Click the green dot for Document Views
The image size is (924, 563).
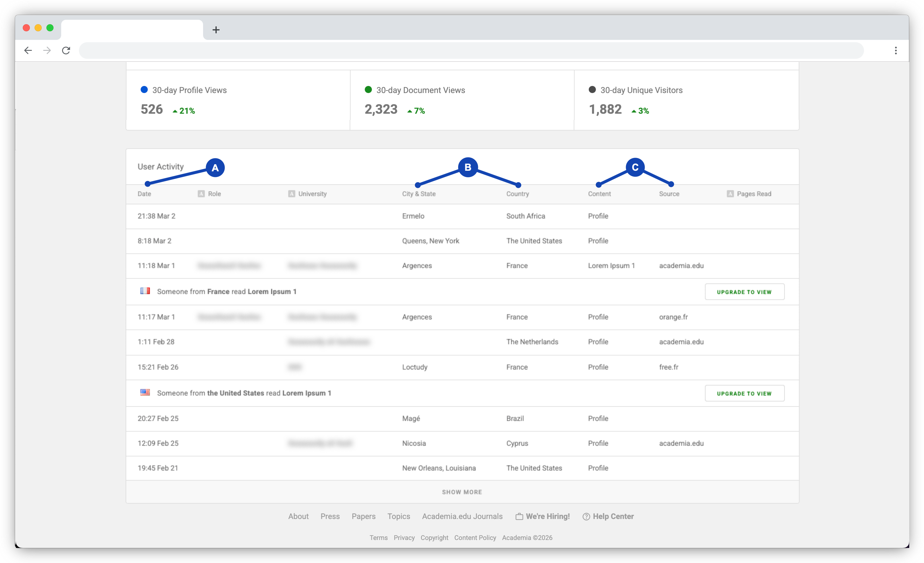(368, 90)
